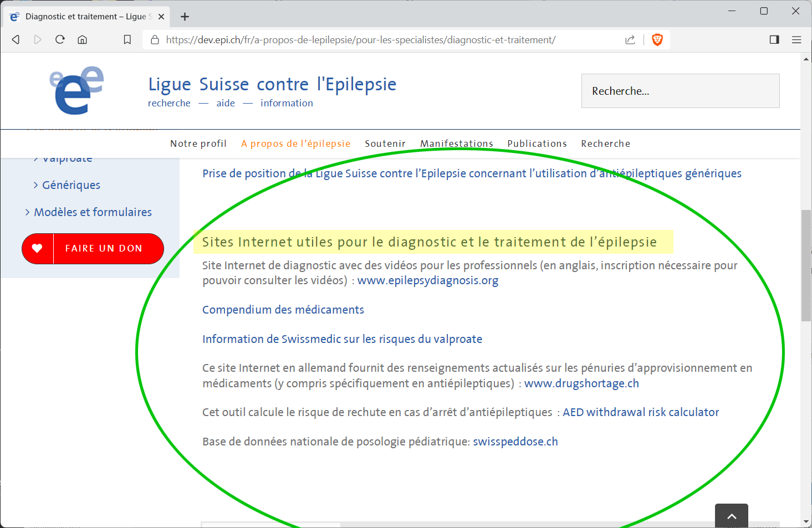
Task: Click scrollbar down arrow
Action: pos(806,522)
